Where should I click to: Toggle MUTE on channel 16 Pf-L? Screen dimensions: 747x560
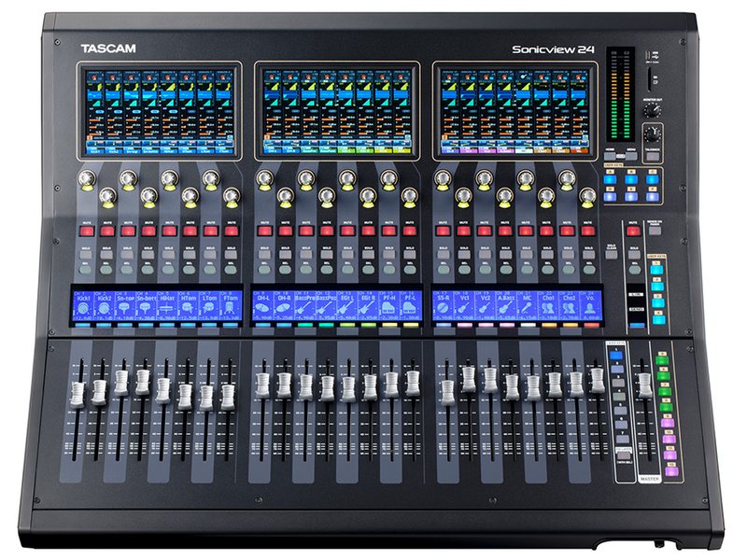point(409,231)
